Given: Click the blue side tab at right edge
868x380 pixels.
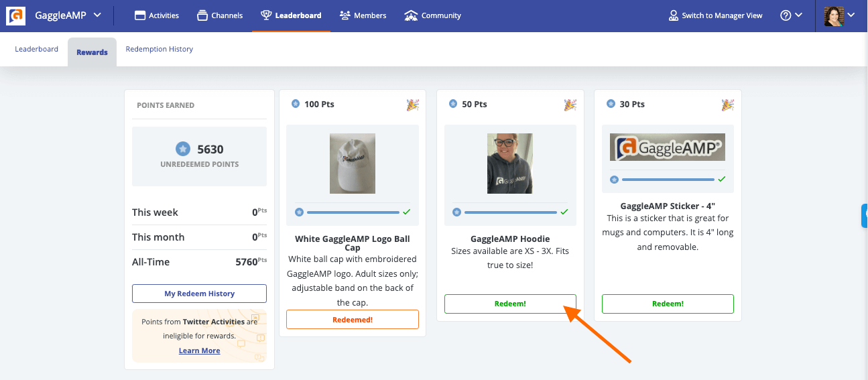Looking at the screenshot, I should (x=864, y=216).
